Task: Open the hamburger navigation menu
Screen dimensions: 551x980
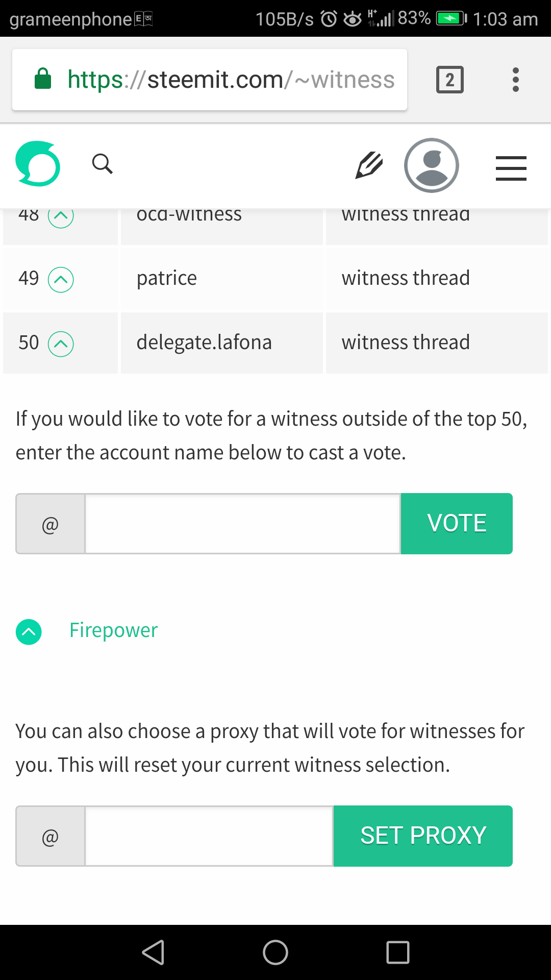Action: point(511,168)
